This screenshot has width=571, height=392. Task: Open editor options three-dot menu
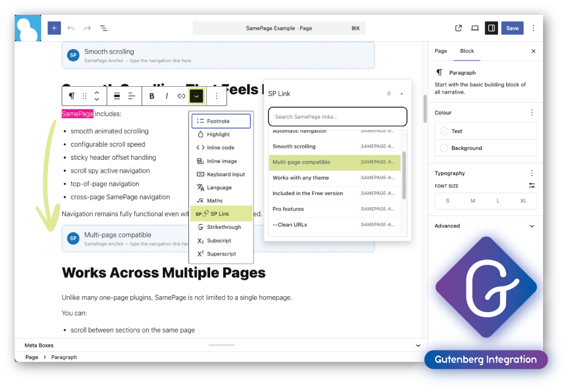click(533, 28)
